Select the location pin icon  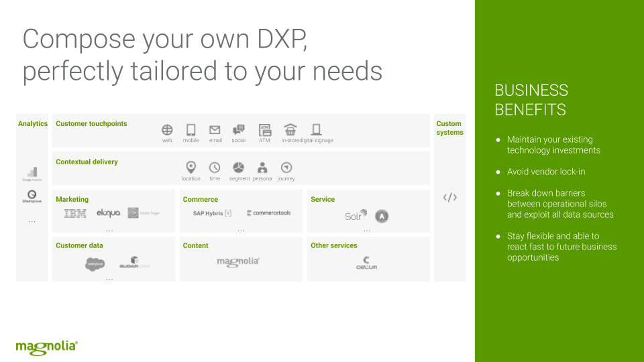(x=191, y=168)
